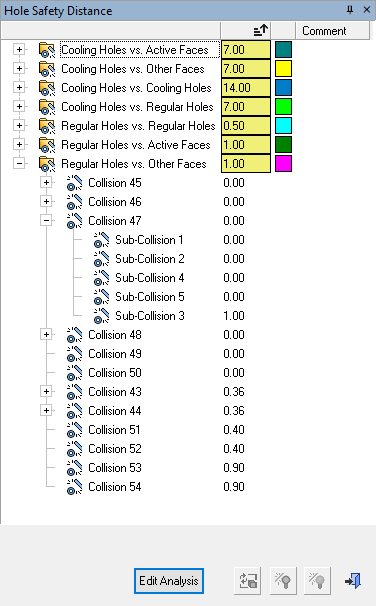Select the Collision 52 item
Screen dimensions: 376x606
(x=115, y=449)
